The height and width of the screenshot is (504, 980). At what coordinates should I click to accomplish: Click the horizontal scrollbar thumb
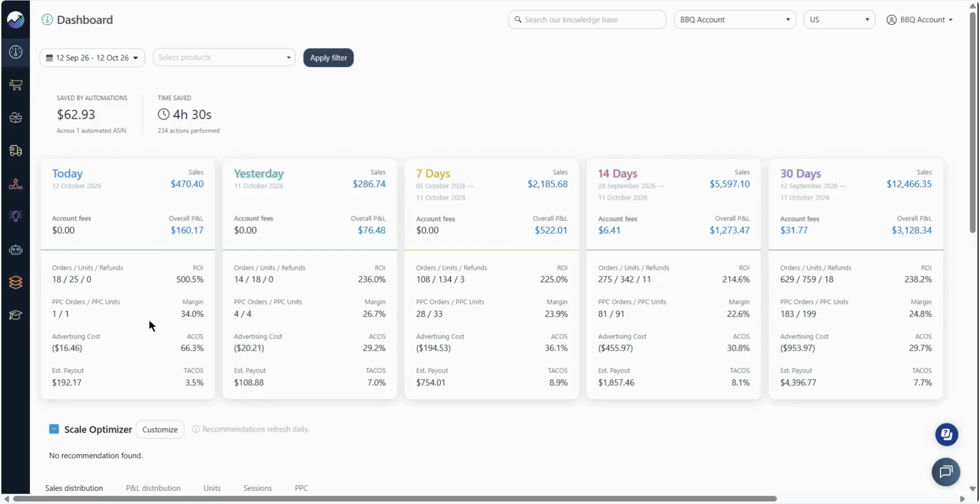395,499
